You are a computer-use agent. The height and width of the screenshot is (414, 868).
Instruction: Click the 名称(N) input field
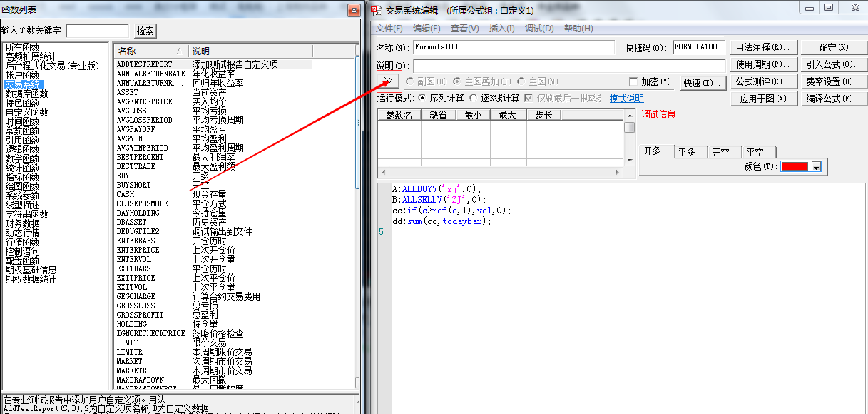[x=514, y=47]
